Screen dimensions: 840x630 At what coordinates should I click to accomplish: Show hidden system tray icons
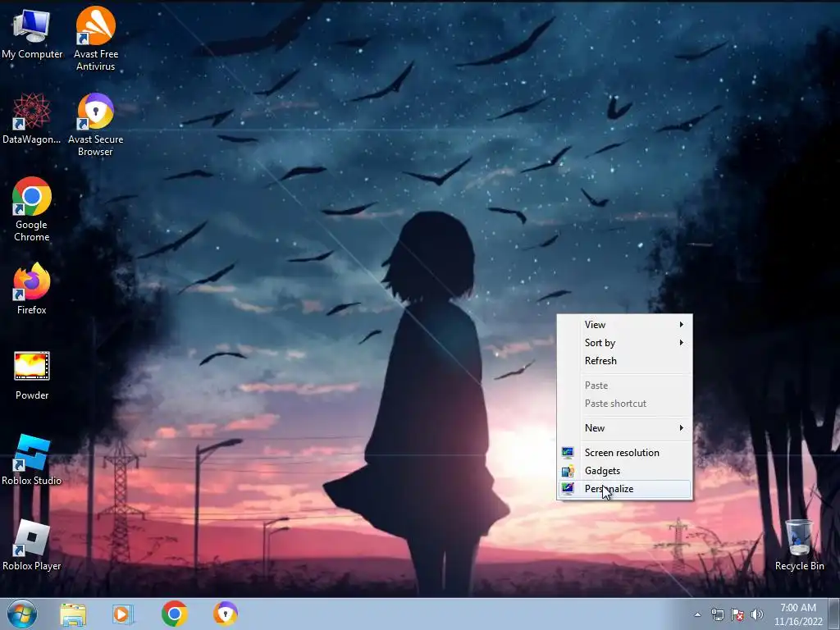click(x=697, y=614)
